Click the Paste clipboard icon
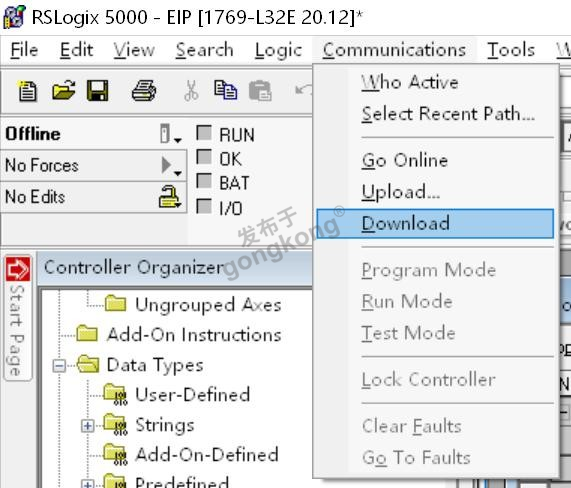571x488 pixels. (x=260, y=91)
